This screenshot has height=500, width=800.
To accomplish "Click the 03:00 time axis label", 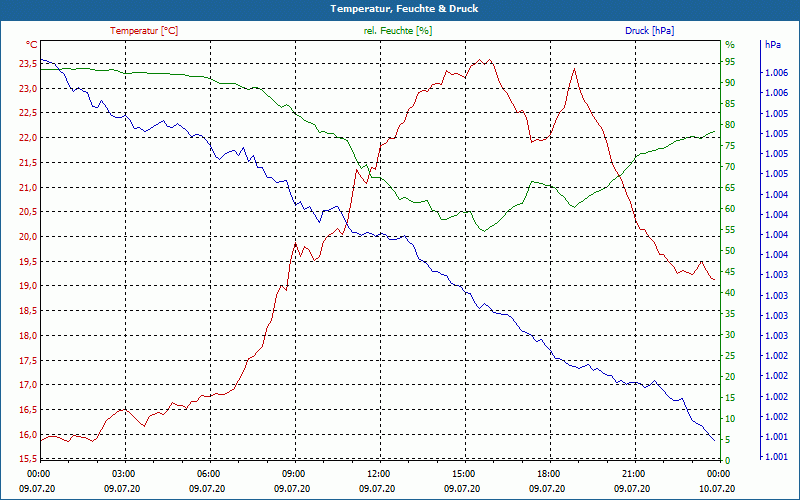I will pyautogui.click(x=123, y=474).
